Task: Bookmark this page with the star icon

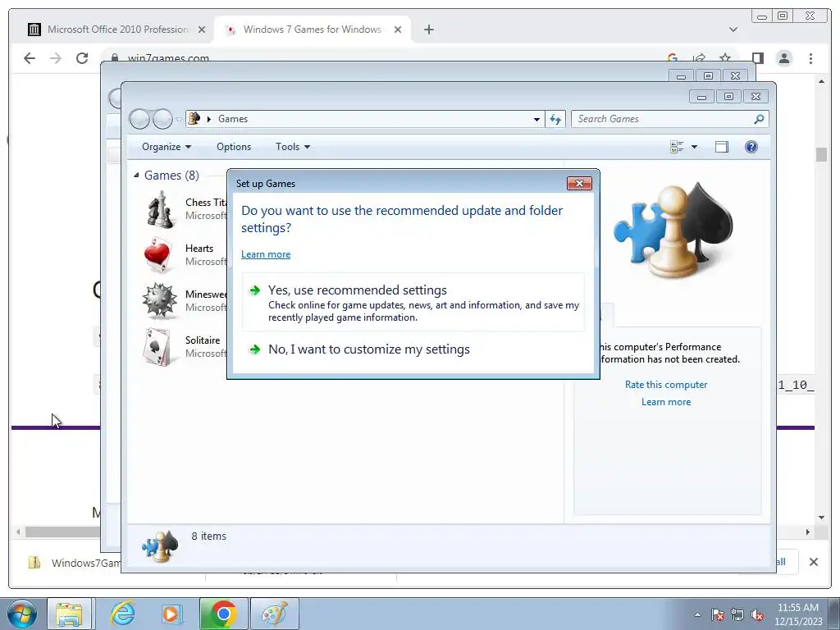Action: [725, 58]
